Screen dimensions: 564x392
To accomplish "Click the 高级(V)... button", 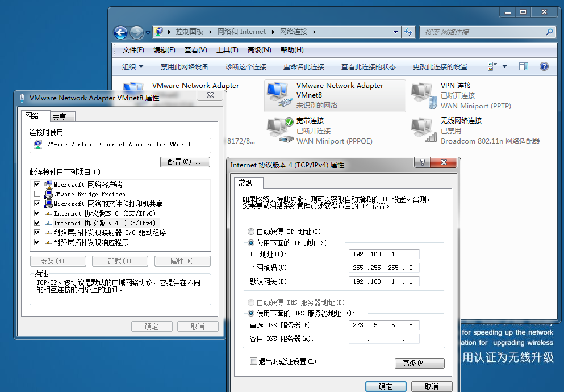I will point(419,363).
